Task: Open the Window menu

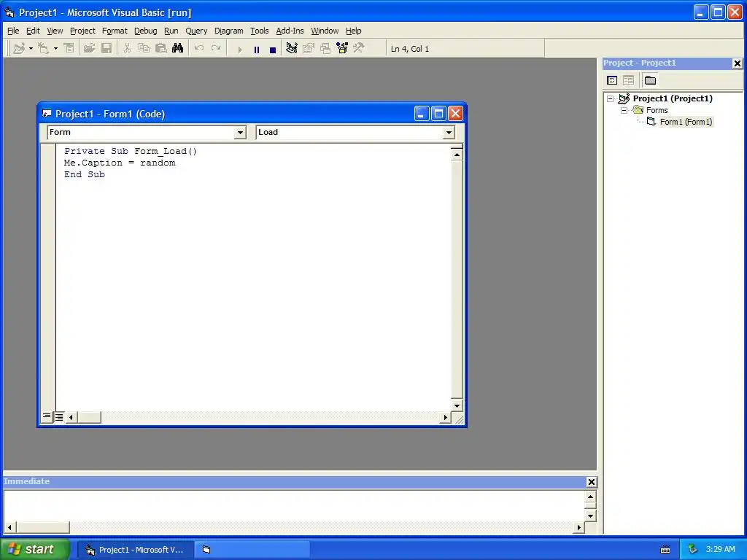Action: click(325, 31)
